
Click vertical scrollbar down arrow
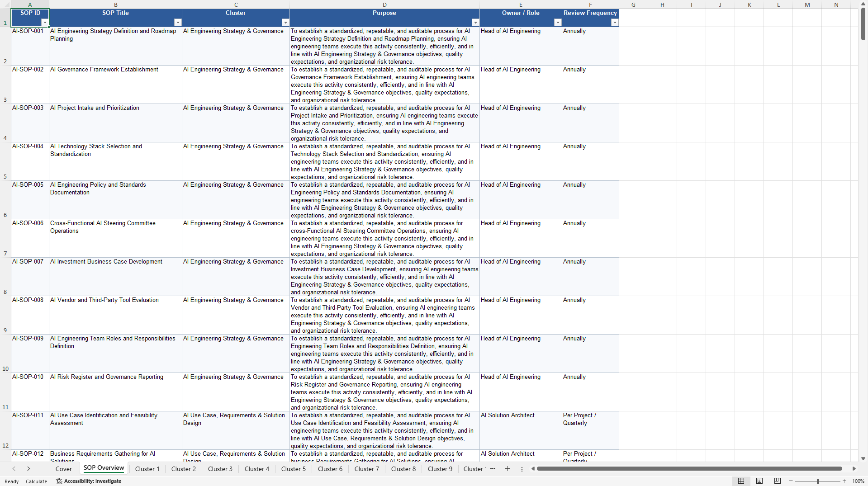point(863,458)
